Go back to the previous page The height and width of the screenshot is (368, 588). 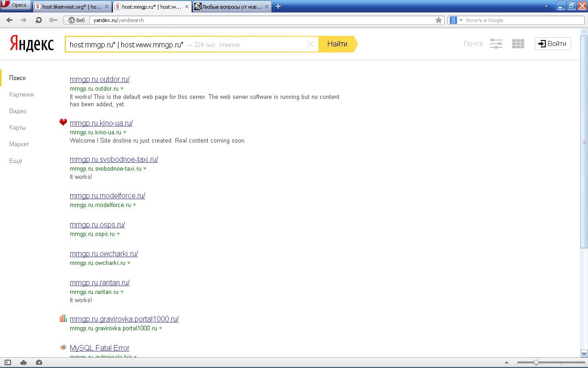[x=10, y=20]
